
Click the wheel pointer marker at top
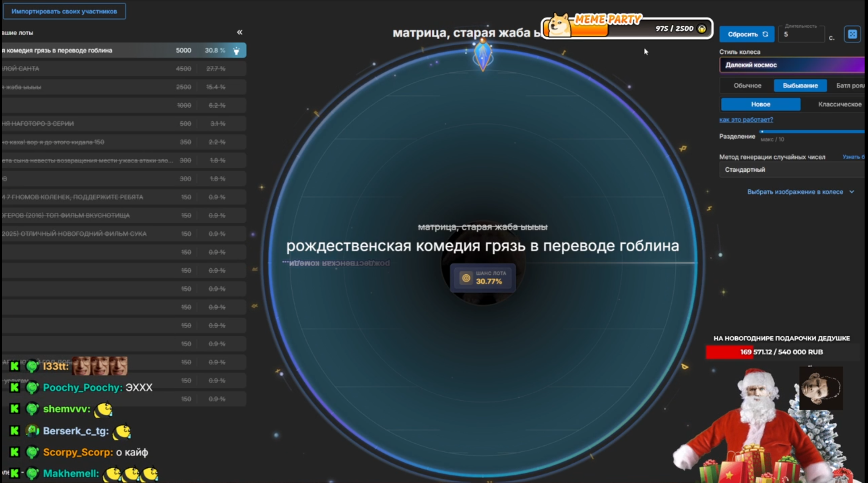tap(483, 56)
